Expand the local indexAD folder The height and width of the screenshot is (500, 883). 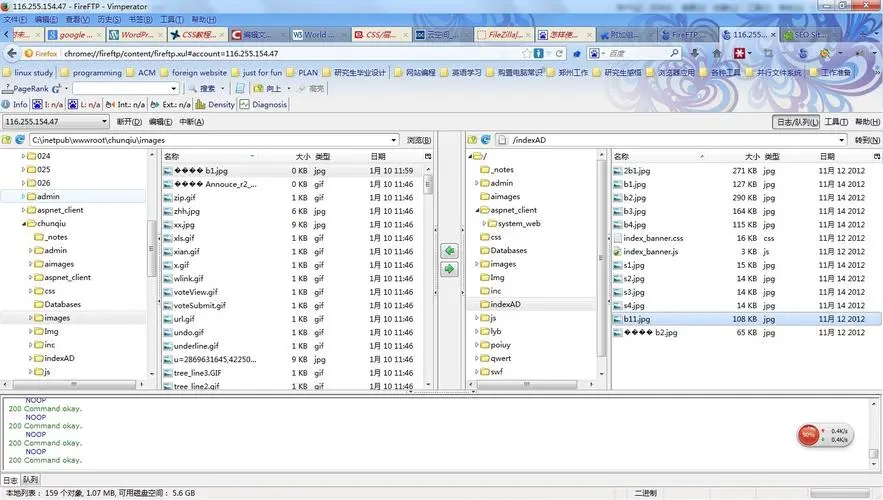click(x=30, y=358)
